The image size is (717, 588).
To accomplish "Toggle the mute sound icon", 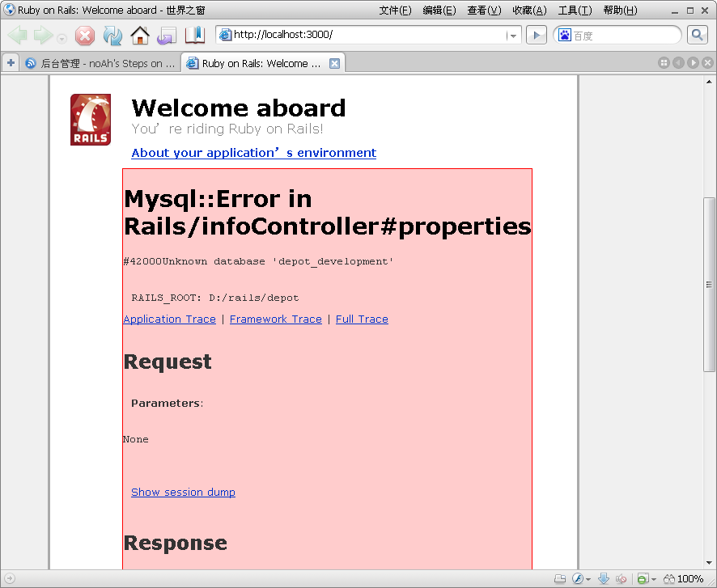I will 621,579.
